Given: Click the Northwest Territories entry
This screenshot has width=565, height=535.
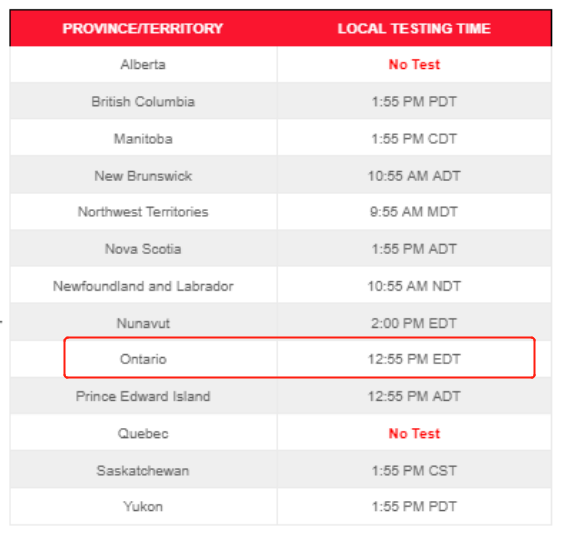Looking at the screenshot, I should pyautogui.click(x=143, y=211).
